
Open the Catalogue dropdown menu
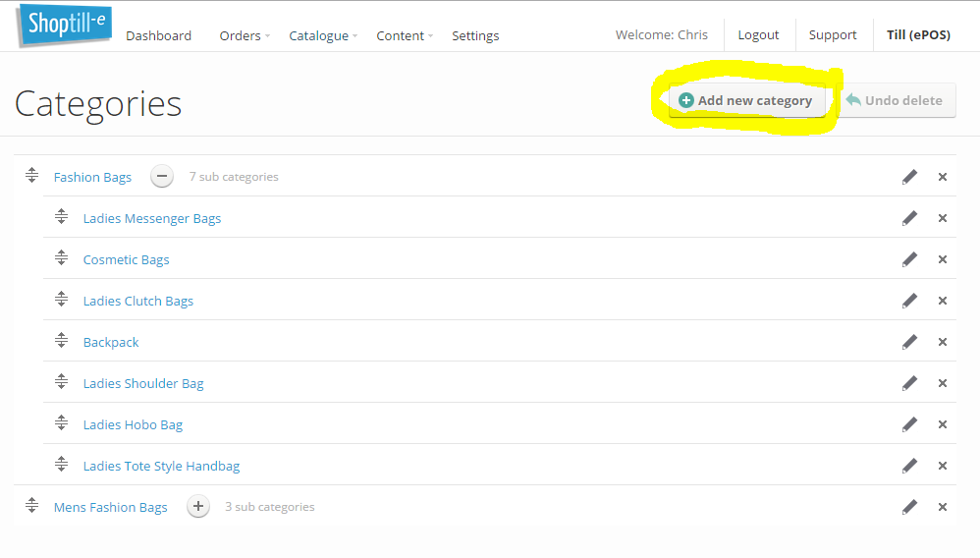point(323,35)
